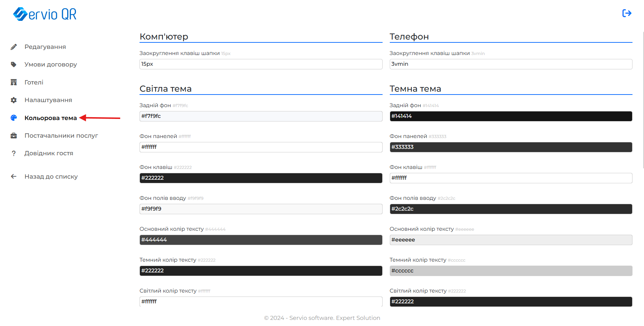The height and width of the screenshot is (326, 644).
Task: Click the palette icon beside Кольорова тема
Action: pos(14,118)
